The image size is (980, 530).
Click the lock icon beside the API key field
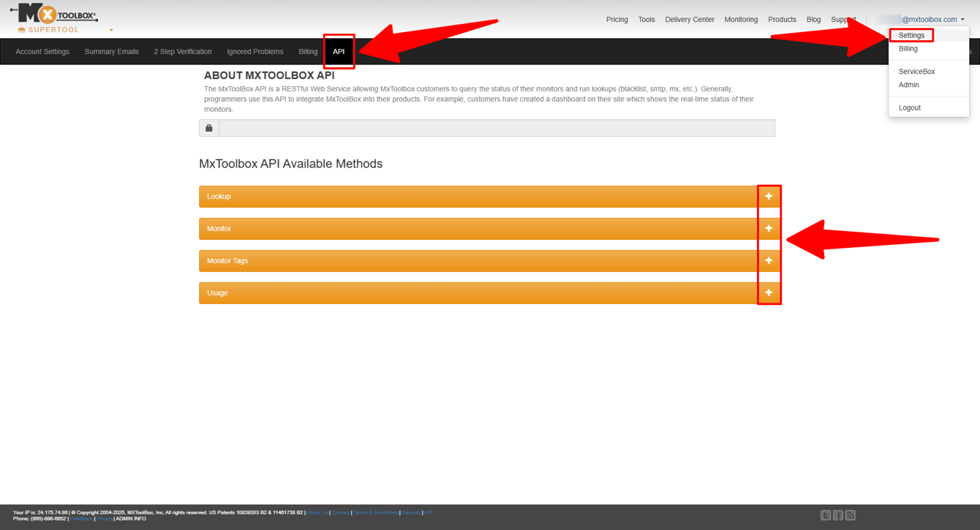coord(208,127)
